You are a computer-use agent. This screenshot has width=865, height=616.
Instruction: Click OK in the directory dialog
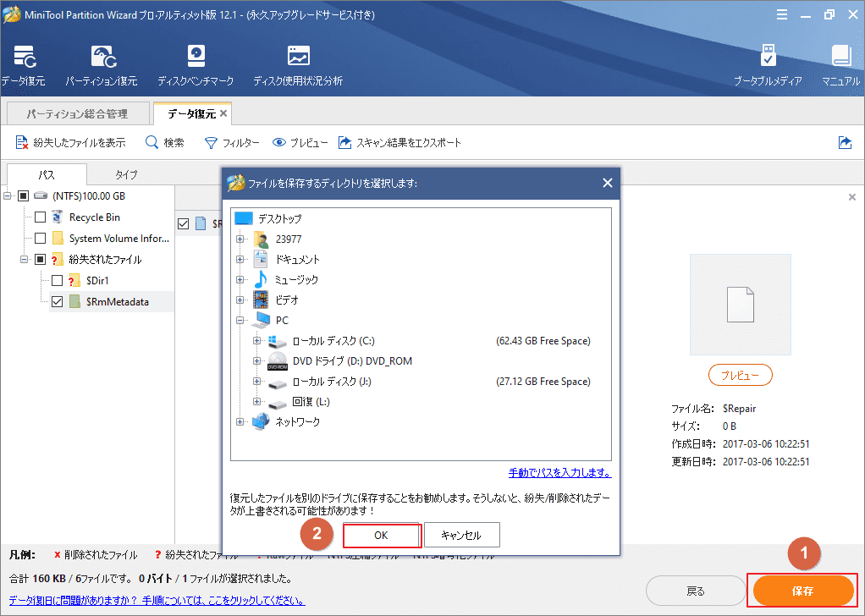381,536
